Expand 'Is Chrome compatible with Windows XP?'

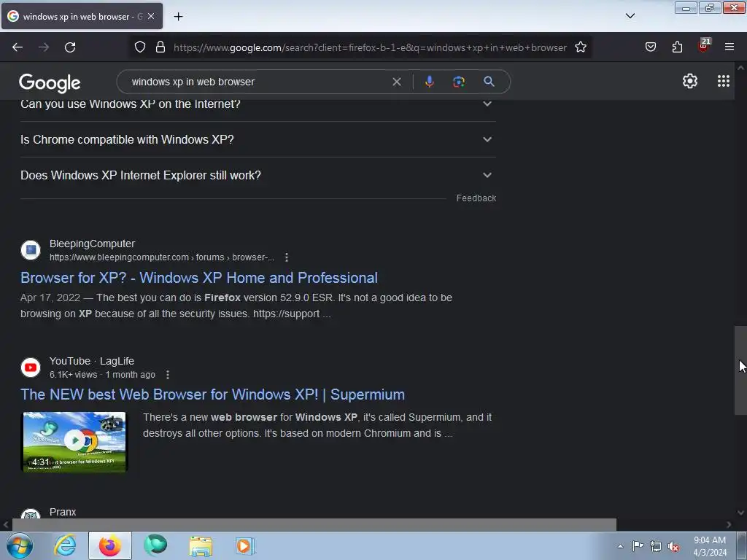coord(258,139)
